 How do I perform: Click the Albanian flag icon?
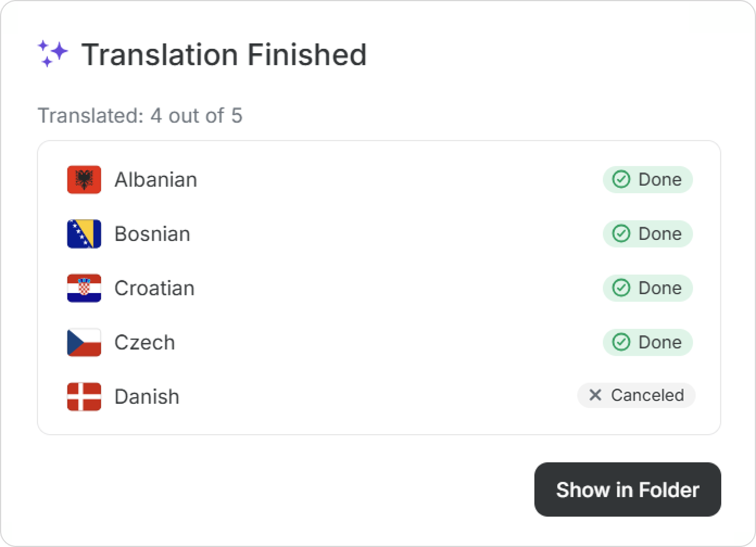(x=84, y=180)
